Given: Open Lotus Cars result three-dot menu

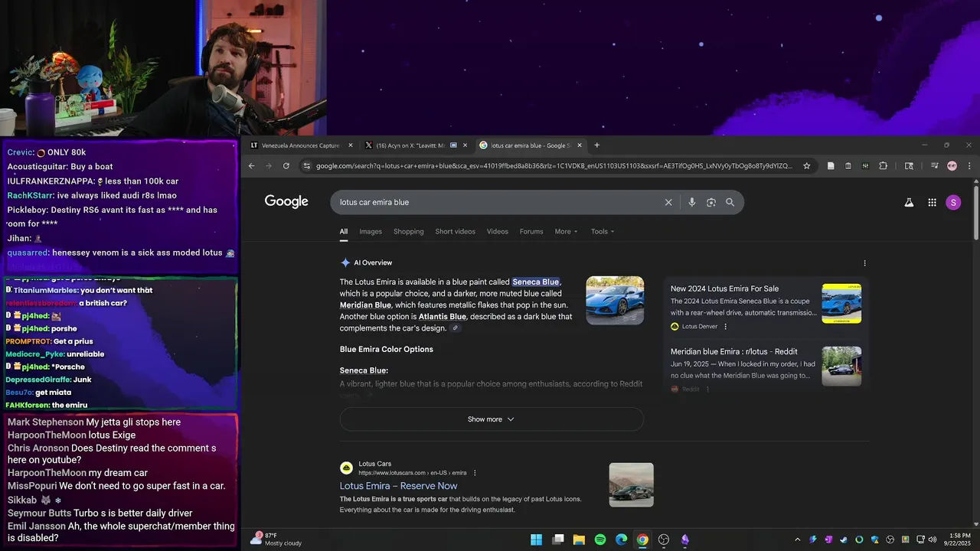Looking at the screenshot, I should click(x=475, y=473).
